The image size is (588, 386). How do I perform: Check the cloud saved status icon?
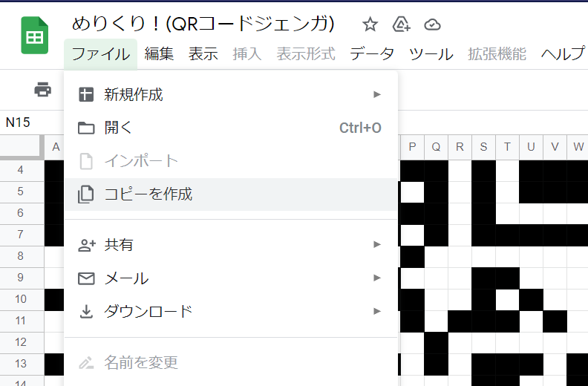pos(432,24)
